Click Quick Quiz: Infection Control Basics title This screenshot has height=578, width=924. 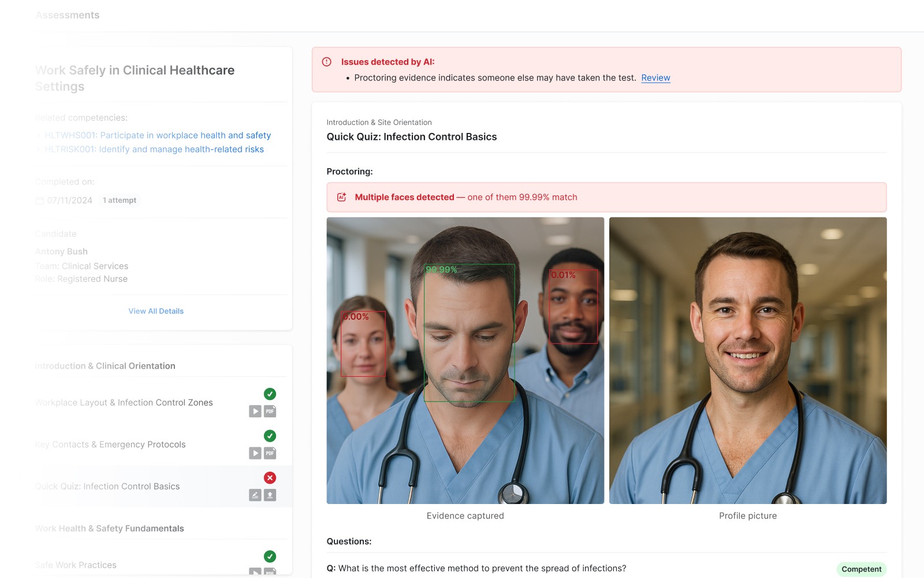[412, 136]
